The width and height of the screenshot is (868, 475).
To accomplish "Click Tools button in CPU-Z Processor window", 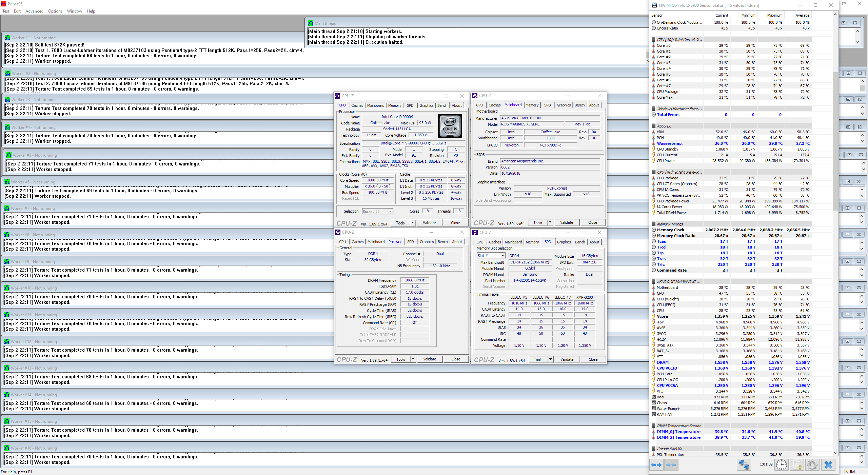I will [400, 223].
